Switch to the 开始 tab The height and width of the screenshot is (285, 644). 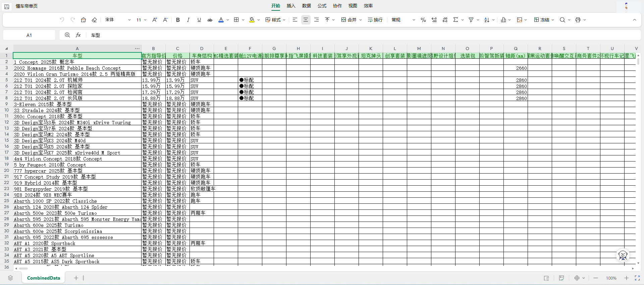(276, 6)
